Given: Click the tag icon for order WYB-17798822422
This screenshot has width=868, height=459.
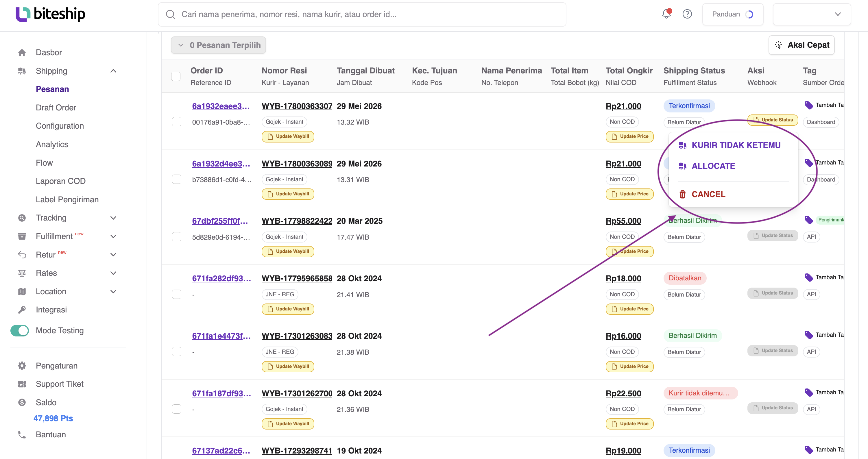Looking at the screenshot, I should [809, 220].
